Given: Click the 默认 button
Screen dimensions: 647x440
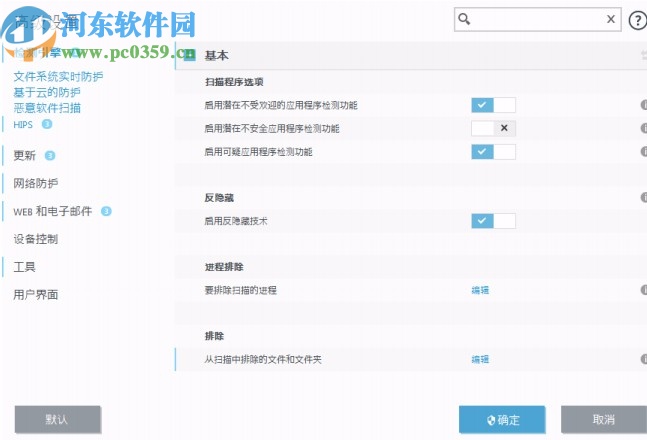Looking at the screenshot, I should click(x=57, y=419).
